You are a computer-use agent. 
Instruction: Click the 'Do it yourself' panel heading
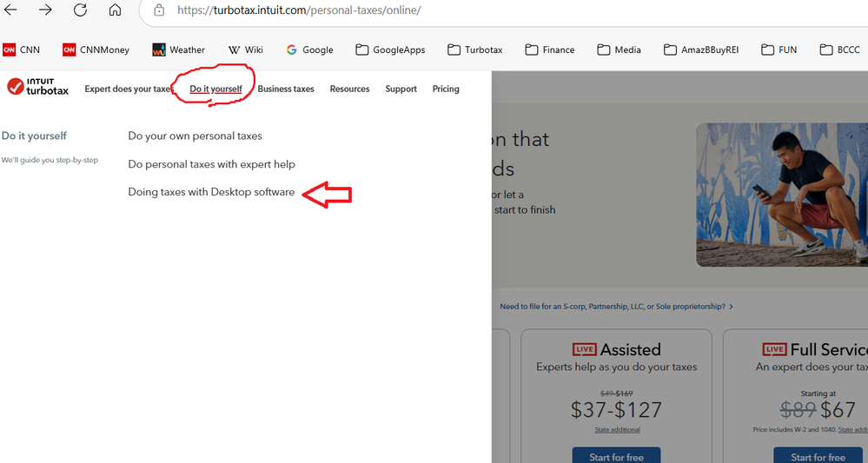34,136
